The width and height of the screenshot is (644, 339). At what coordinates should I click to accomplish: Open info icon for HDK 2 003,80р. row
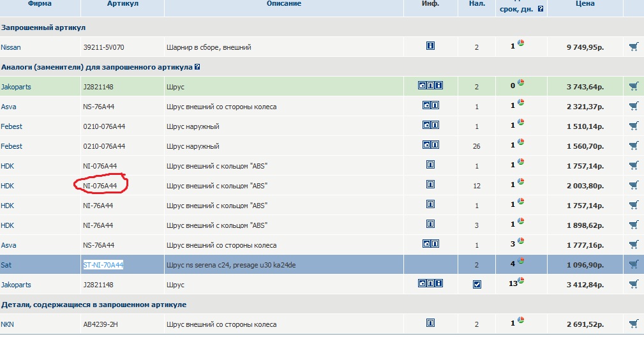(430, 184)
